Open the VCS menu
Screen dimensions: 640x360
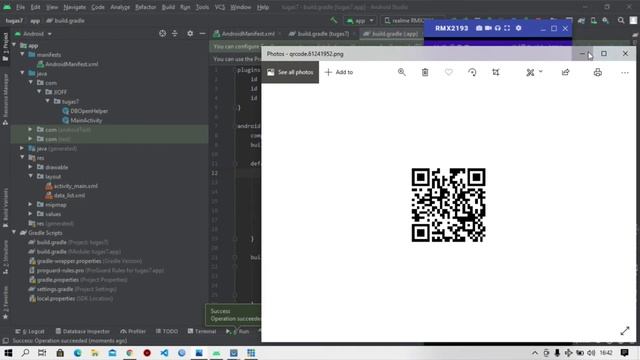point(220,7)
